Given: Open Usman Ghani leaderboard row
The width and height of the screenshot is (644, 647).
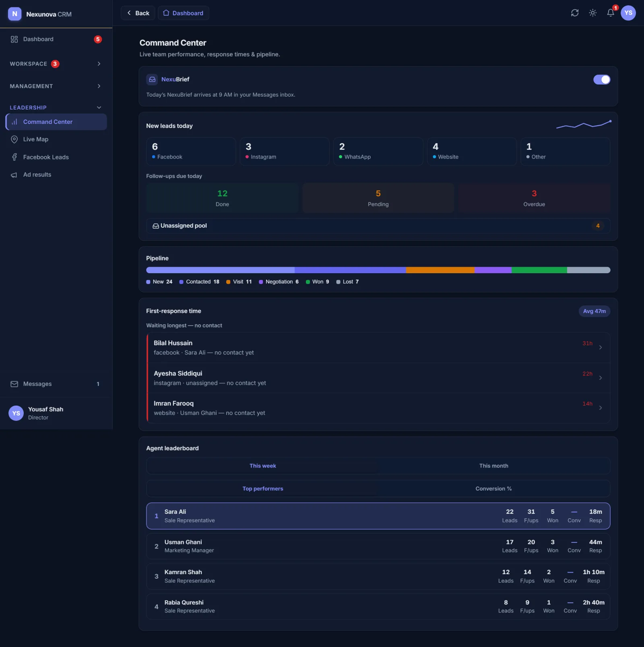Looking at the screenshot, I should [378, 546].
